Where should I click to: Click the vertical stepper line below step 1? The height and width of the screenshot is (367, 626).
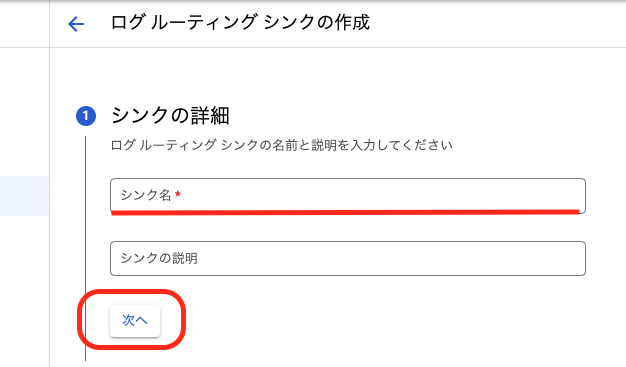(85, 248)
